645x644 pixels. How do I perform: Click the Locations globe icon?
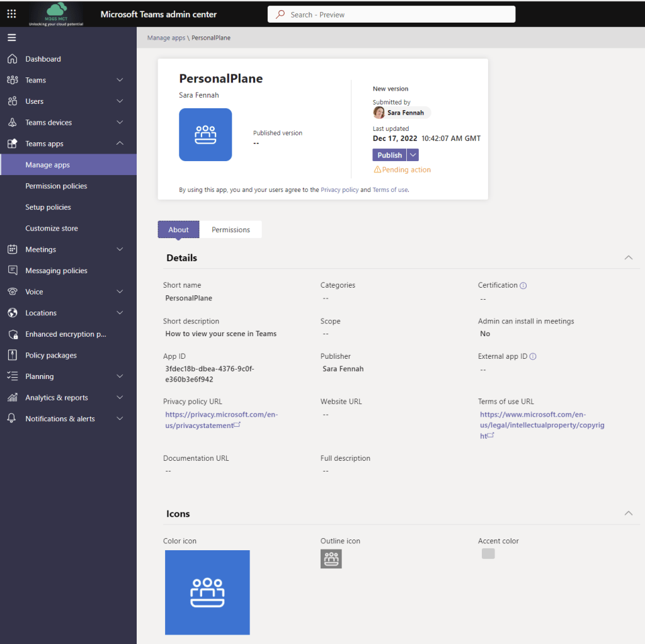[12, 313]
